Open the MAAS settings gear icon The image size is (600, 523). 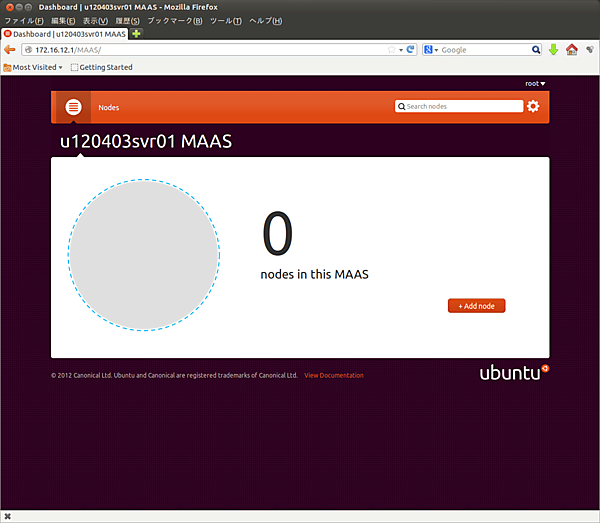pyautogui.click(x=533, y=106)
